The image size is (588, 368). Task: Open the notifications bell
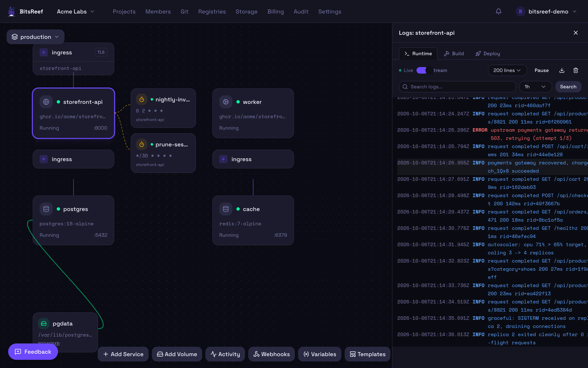(x=498, y=11)
